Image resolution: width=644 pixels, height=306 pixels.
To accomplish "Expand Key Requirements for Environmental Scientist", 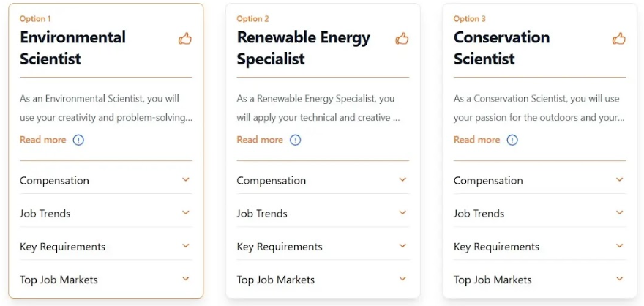I will pyautogui.click(x=185, y=246).
